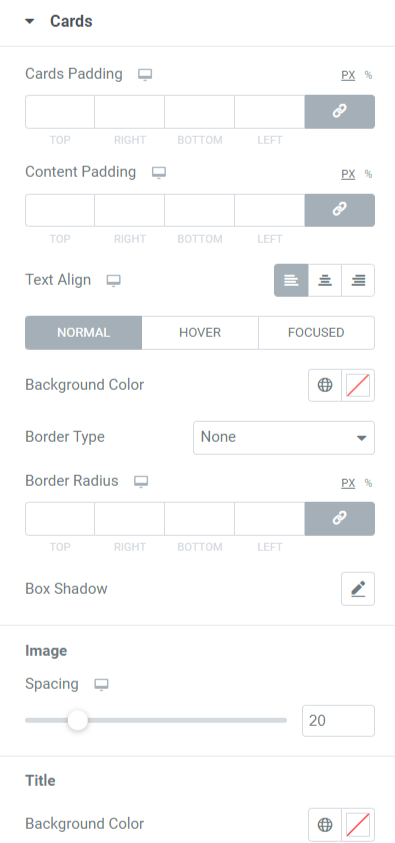The width and height of the screenshot is (395, 843).
Task: Toggle linked values for Cards Padding
Action: [339, 112]
